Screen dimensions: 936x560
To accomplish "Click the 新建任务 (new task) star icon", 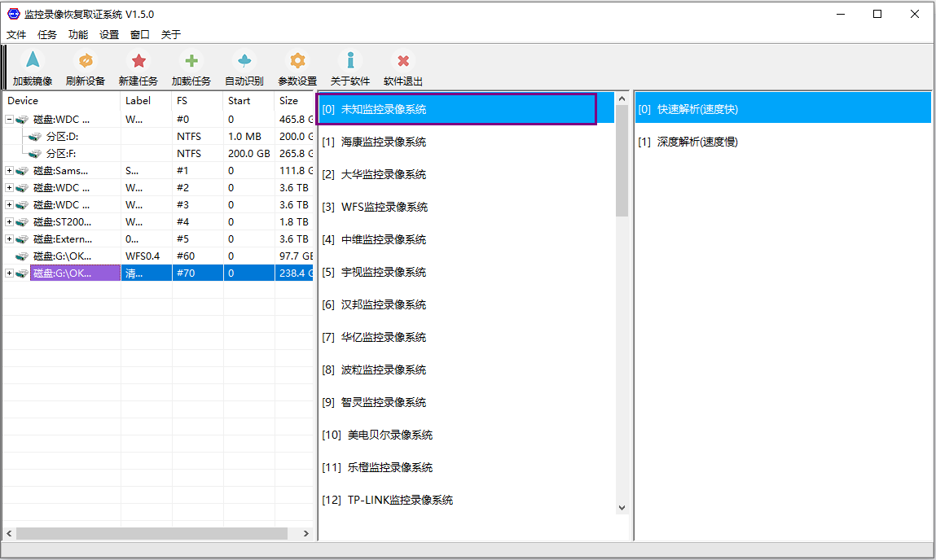I will click(138, 62).
